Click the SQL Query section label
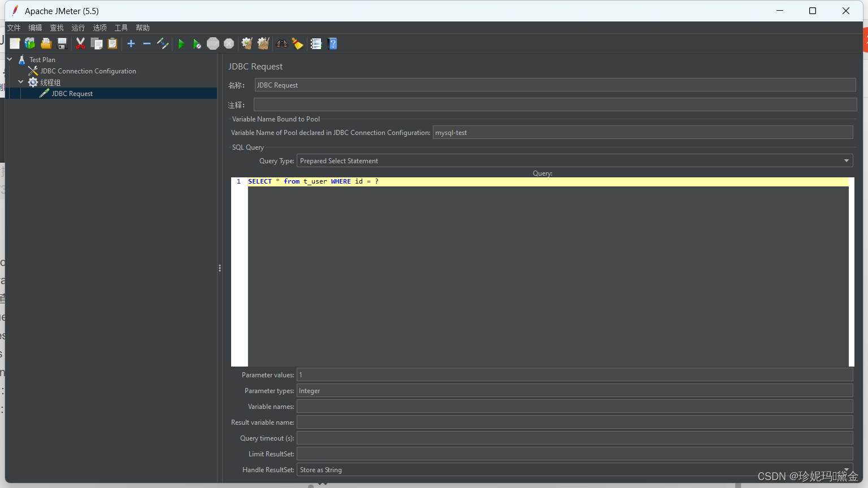The height and width of the screenshot is (488, 868). [x=248, y=147]
